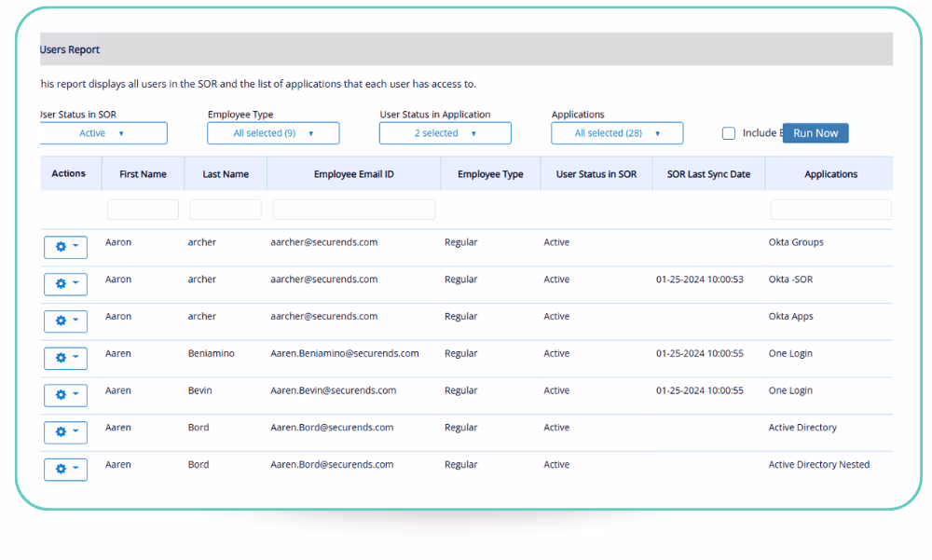Open User Status in Application dropdown
Image resolution: width=932 pixels, height=560 pixels.
click(x=445, y=133)
